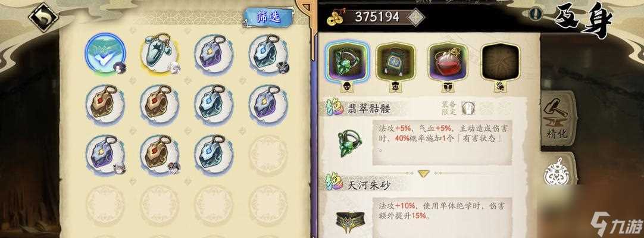Tap the gold coin currency icon
Screen dimensions: 644x238
pyautogui.click(x=337, y=17)
